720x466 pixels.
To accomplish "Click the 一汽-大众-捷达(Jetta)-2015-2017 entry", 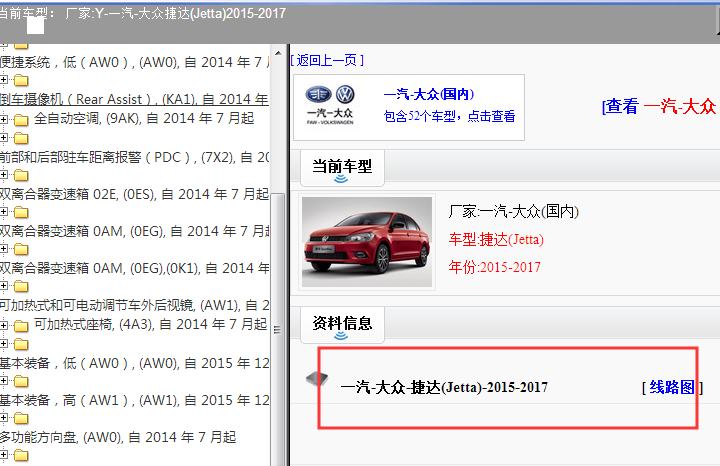I will 444,387.
